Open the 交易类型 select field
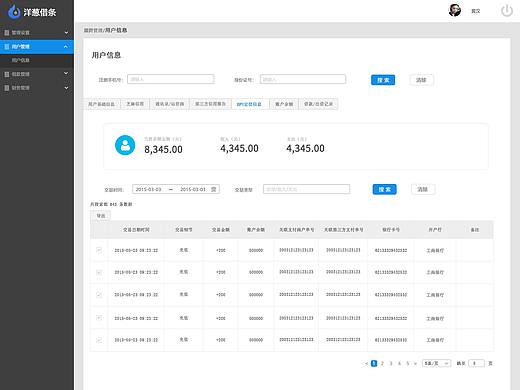This screenshot has height=390, width=520. [x=306, y=189]
